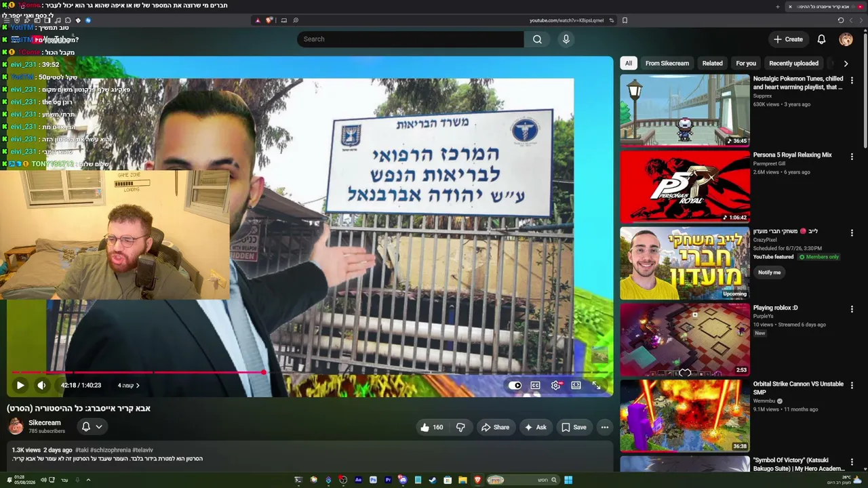Open Playing roblox :D video title
The height and width of the screenshot is (488, 868).
(x=775, y=308)
